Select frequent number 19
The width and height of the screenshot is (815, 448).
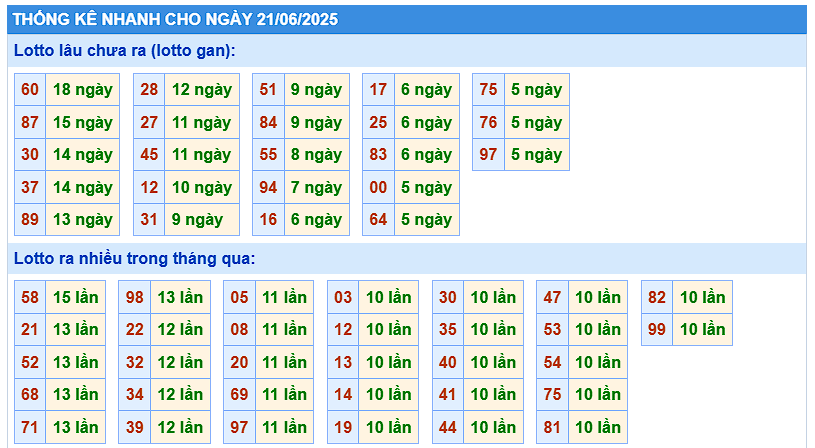point(344,427)
